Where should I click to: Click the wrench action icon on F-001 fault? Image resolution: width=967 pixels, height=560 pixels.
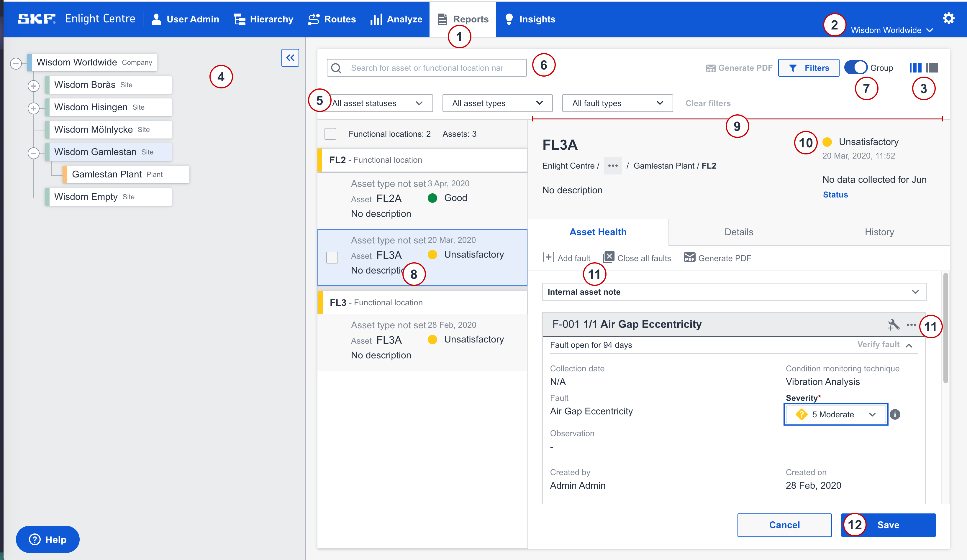pos(893,325)
